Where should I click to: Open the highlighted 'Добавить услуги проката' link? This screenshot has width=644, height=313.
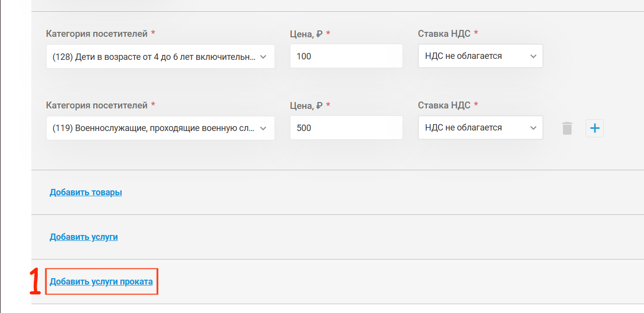(x=101, y=282)
